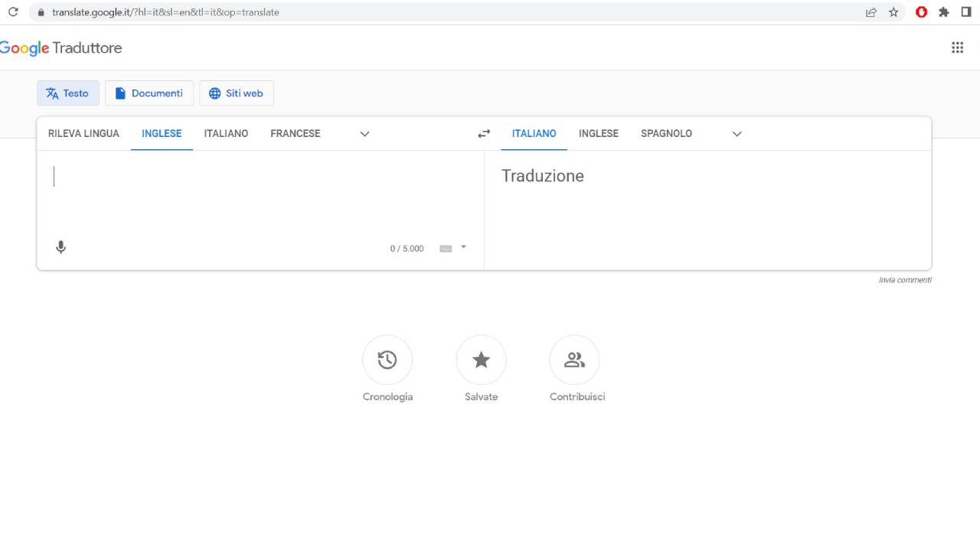Open Salvate saved translations
This screenshot has width=980, height=551.
pyautogui.click(x=481, y=360)
